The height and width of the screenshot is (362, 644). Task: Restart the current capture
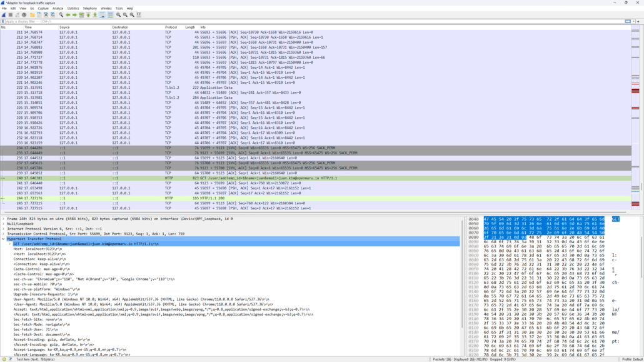point(18,14)
